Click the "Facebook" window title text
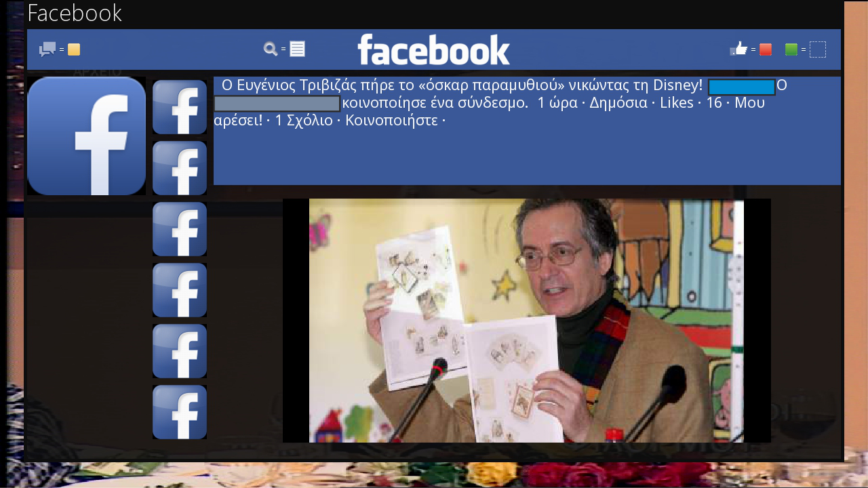This screenshot has width=868, height=488. pos(75,14)
